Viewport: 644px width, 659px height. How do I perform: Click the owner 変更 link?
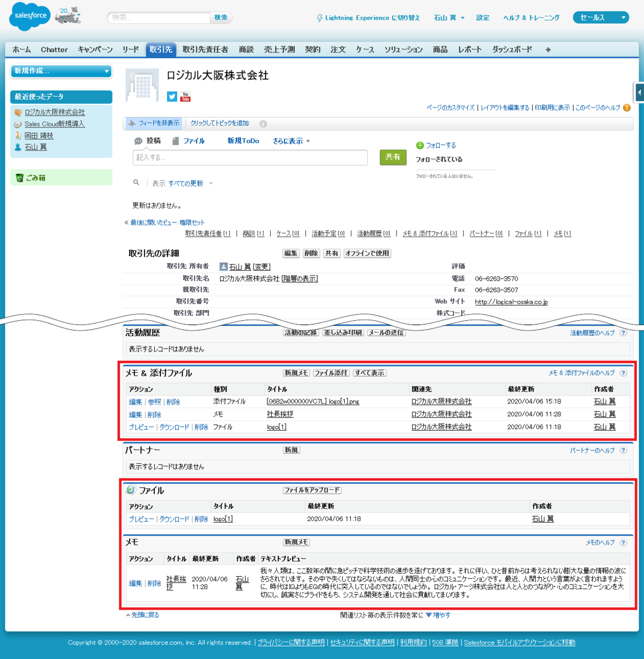[262, 267]
